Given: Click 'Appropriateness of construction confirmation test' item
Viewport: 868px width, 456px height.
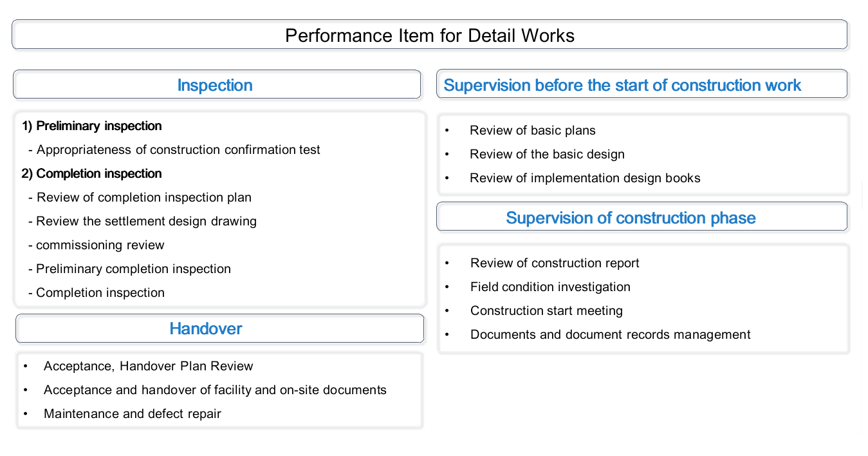Looking at the screenshot, I should point(178,149).
